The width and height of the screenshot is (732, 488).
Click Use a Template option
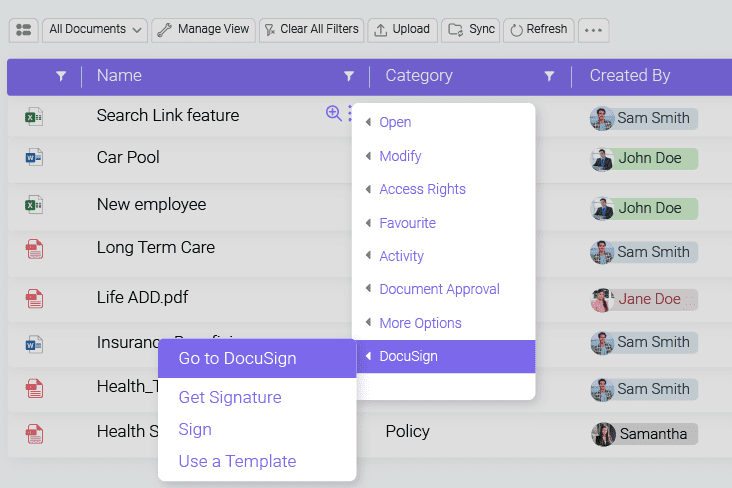[237, 461]
